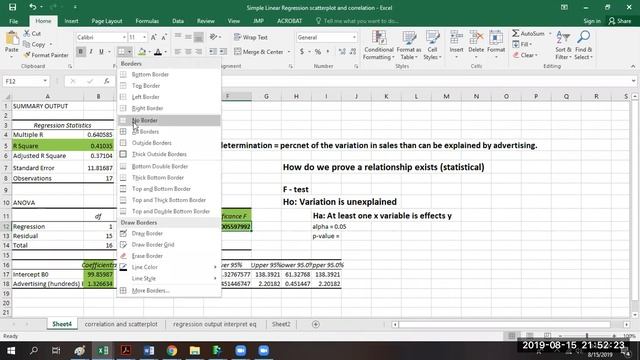640x360 pixels.
Task: Switch to the Page Layout tab
Action: click(x=107, y=21)
